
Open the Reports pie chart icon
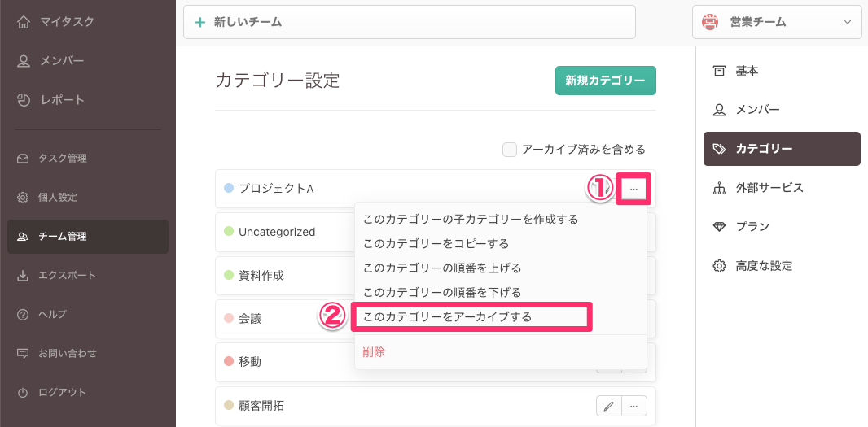click(x=24, y=100)
